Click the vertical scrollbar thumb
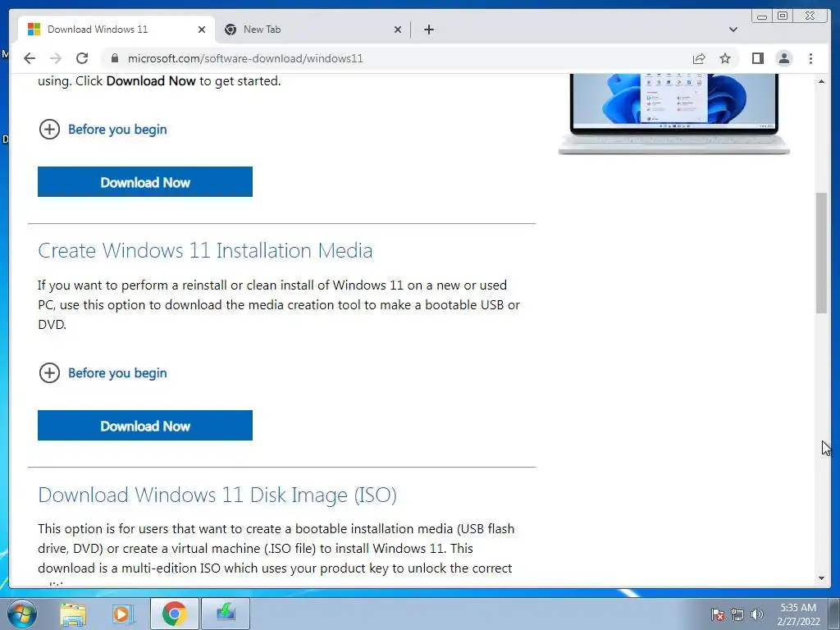Image resolution: width=840 pixels, height=630 pixels. [x=821, y=253]
